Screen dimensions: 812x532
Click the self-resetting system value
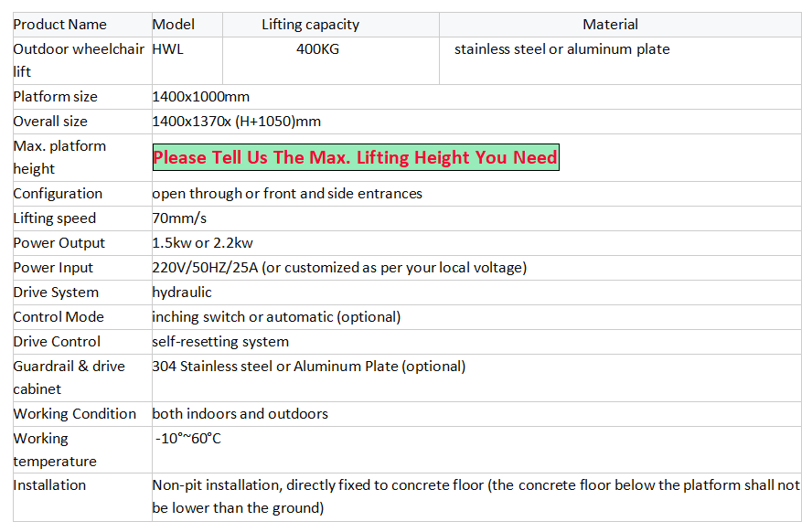click(x=220, y=342)
